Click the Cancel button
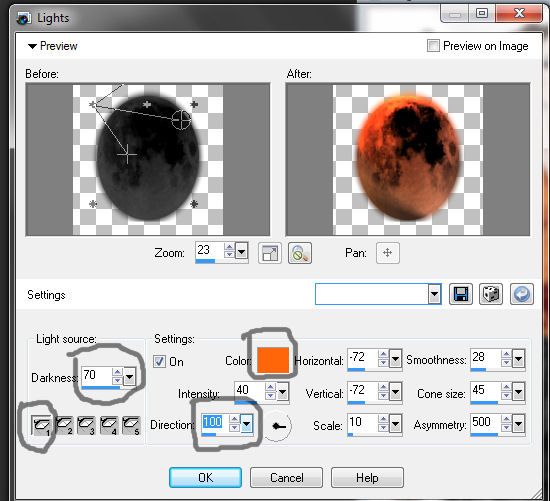Screen dimensions: 550x501 coord(286,477)
